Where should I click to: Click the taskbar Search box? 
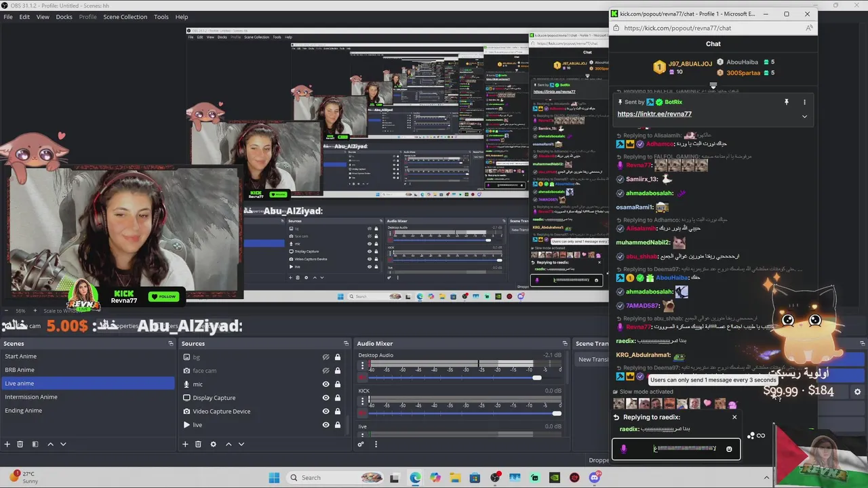[336, 478]
